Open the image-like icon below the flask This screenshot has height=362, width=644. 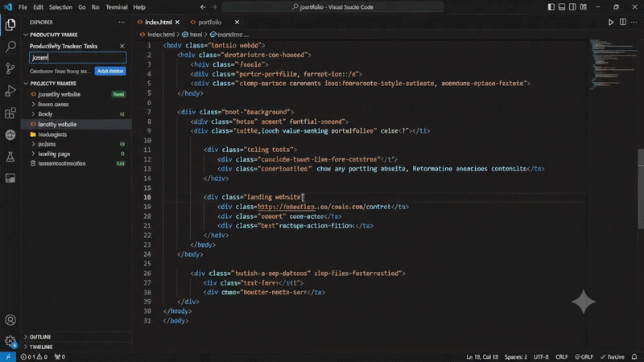coord(10,178)
